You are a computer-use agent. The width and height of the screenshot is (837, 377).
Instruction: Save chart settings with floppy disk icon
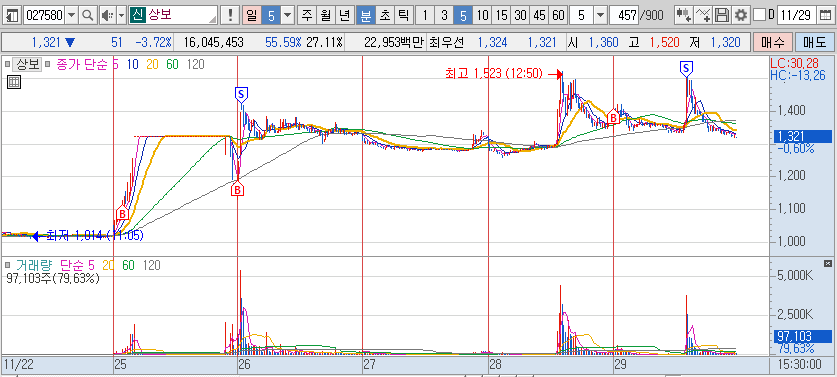click(x=722, y=15)
